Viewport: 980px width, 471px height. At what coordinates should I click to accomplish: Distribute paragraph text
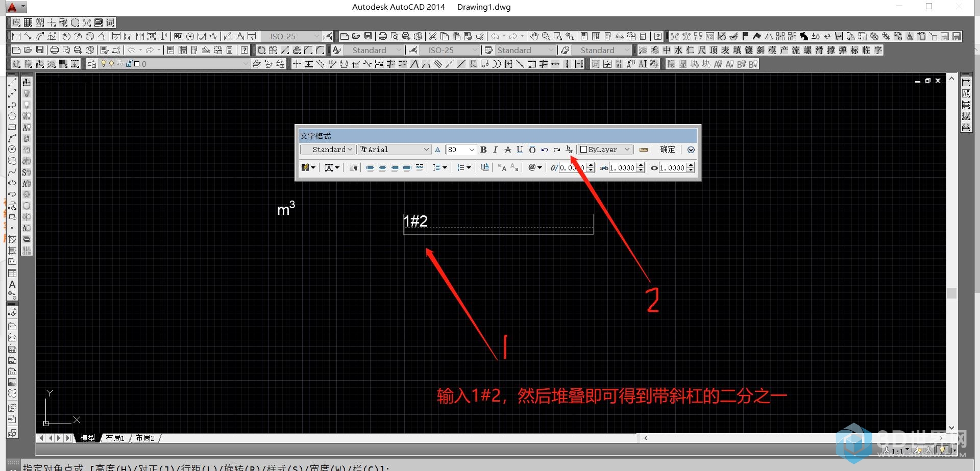420,167
